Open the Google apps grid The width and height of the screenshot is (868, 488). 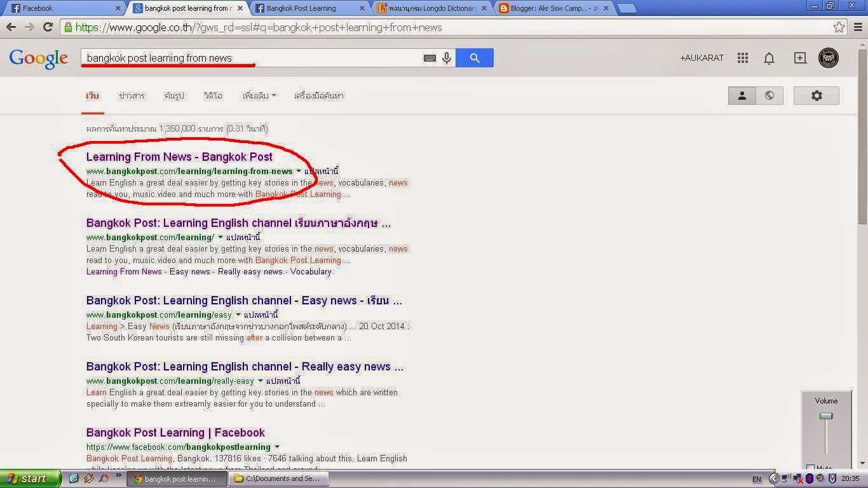coord(743,58)
